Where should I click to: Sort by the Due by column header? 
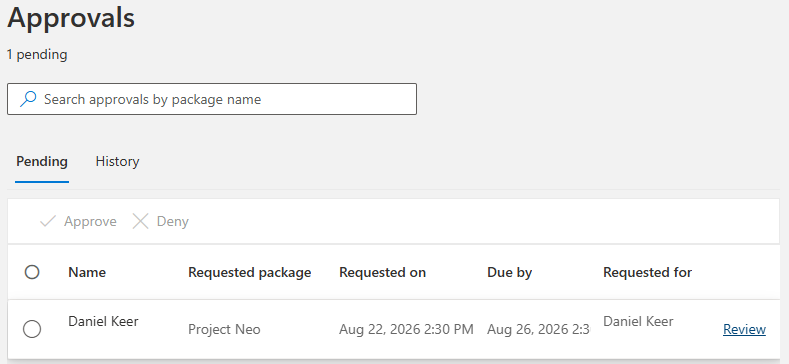coord(509,272)
